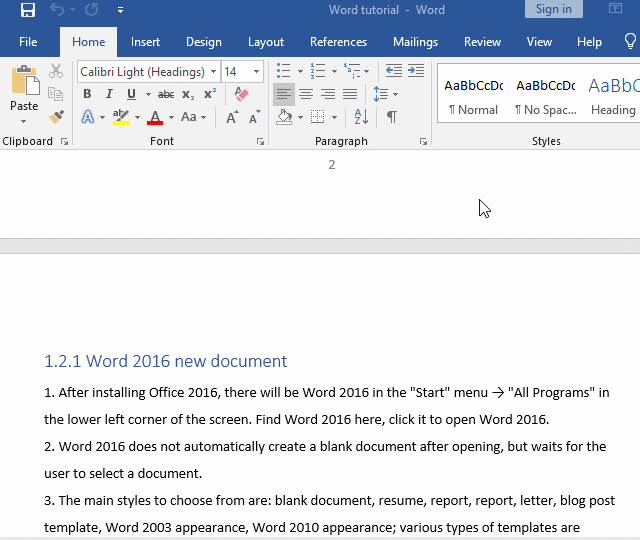
Task: Sort text with A-Z icon
Action: coord(361,117)
